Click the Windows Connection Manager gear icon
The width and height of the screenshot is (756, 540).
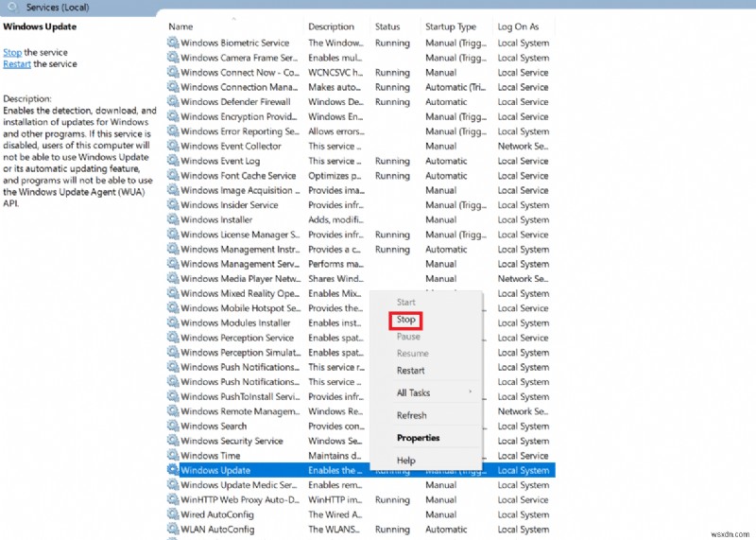point(173,87)
